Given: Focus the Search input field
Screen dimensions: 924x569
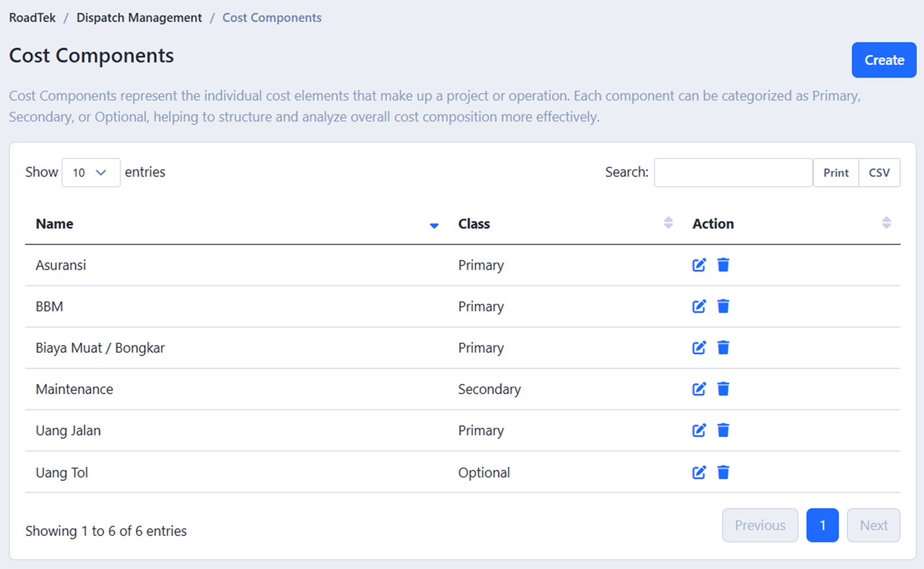Looking at the screenshot, I should pyautogui.click(x=733, y=173).
